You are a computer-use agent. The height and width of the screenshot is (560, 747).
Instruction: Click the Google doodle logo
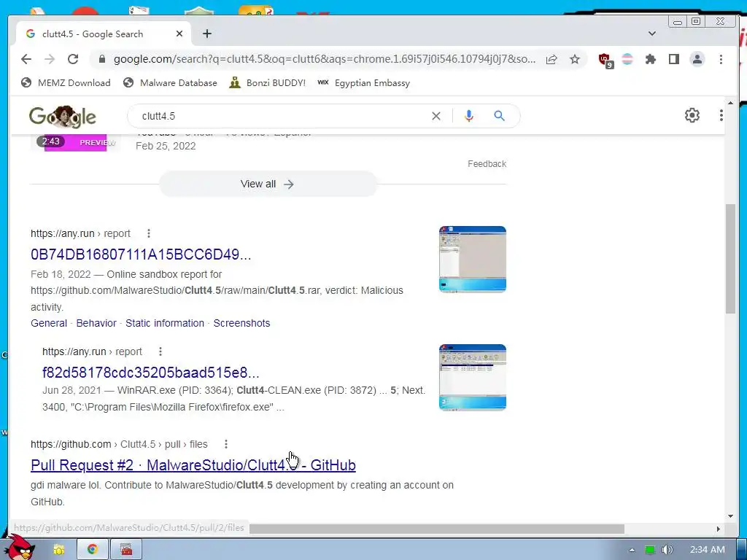click(63, 116)
